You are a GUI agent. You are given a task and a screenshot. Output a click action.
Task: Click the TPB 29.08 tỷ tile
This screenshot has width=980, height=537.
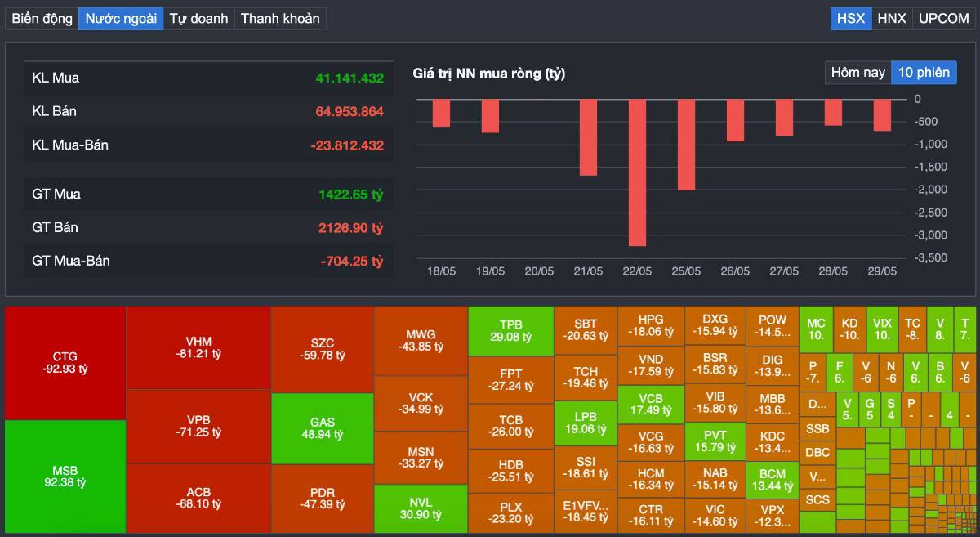click(x=511, y=331)
